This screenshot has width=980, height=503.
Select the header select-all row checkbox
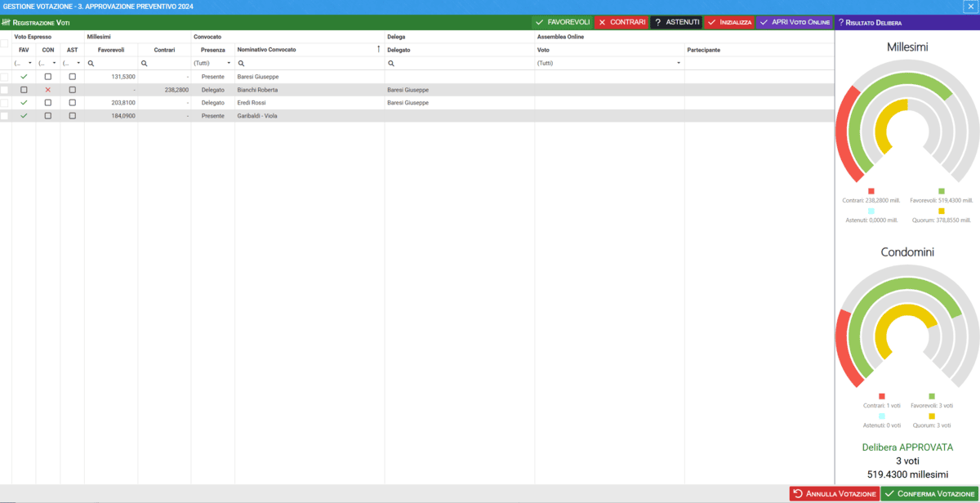point(5,43)
